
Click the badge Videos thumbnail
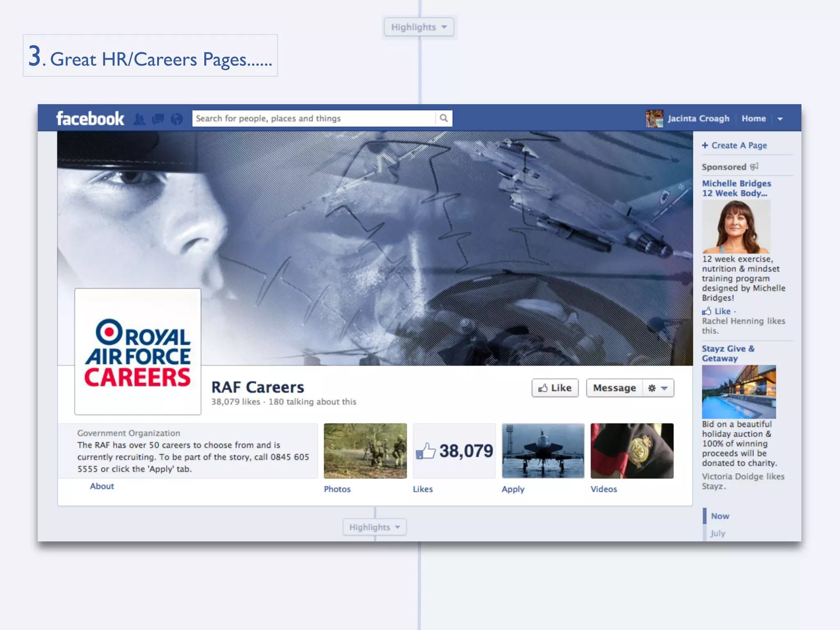632,451
